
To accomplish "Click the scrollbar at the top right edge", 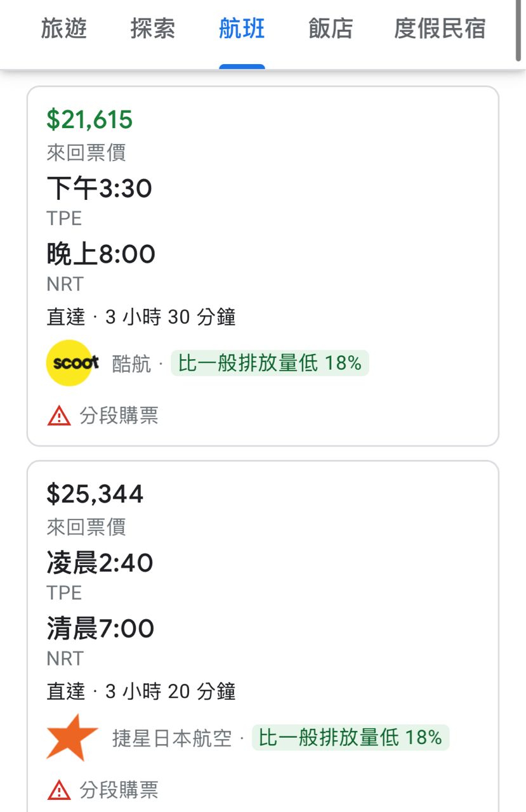I will point(518,32).
